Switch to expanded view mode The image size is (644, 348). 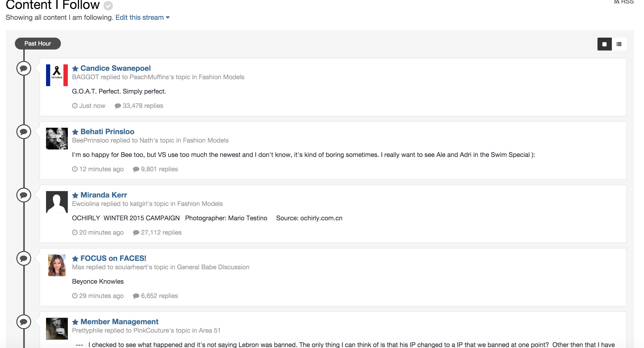click(x=604, y=44)
